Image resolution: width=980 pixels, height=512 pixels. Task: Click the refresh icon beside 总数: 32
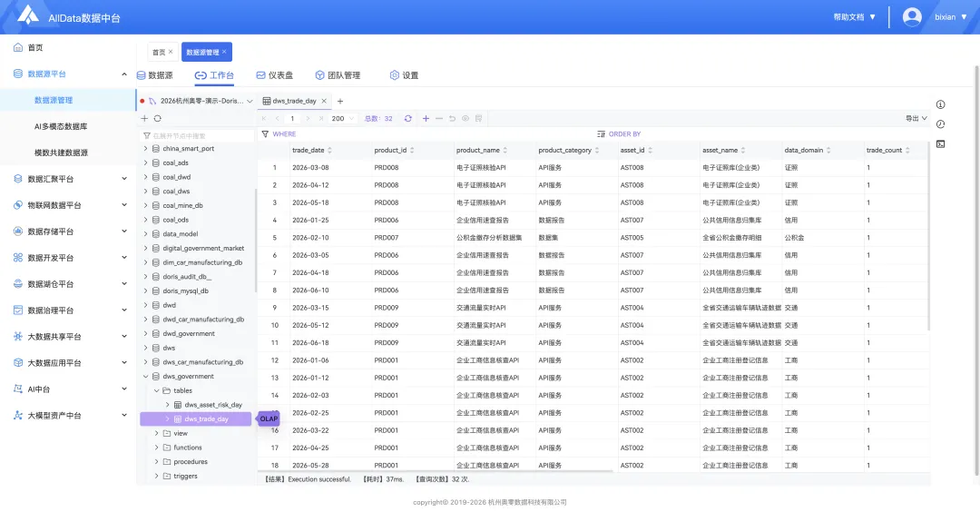point(407,119)
